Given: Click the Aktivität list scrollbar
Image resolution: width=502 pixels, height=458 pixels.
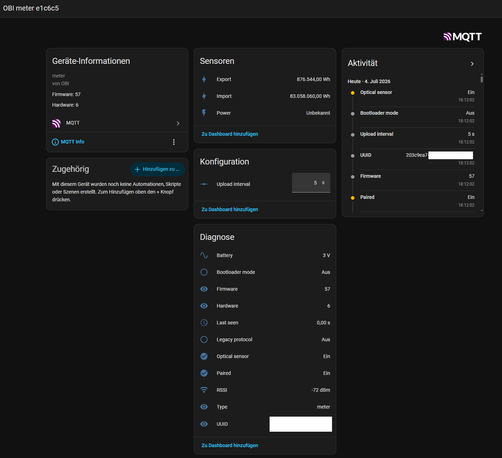Looking at the screenshot, I should coord(481,79).
